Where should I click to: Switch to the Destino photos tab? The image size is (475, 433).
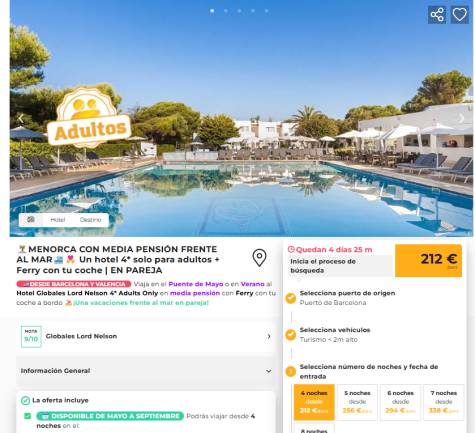tap(90, 220)
